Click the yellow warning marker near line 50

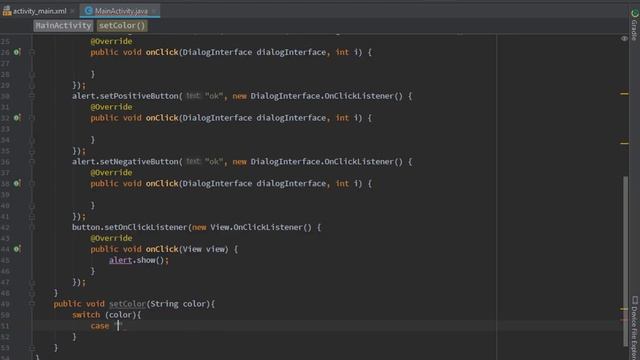tap(624, 309)
